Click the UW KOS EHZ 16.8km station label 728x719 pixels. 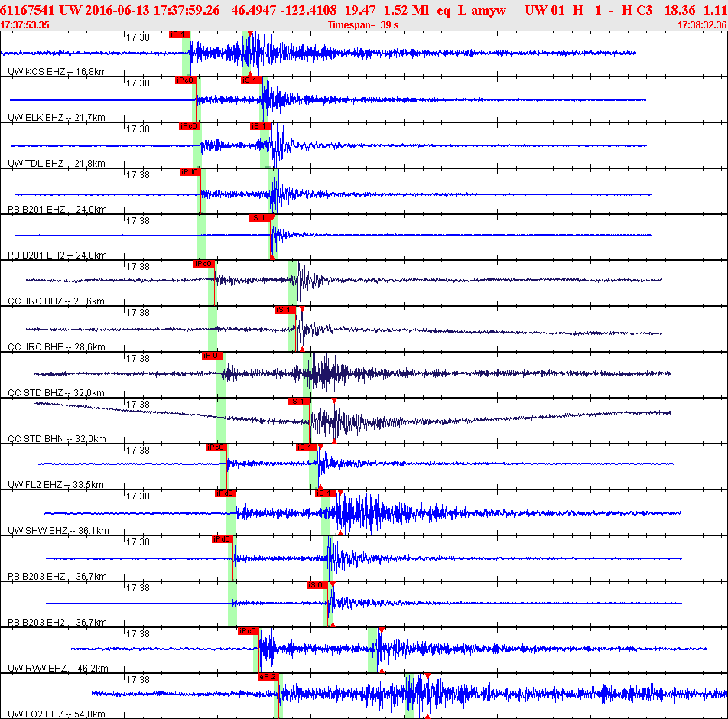[57, 71]
